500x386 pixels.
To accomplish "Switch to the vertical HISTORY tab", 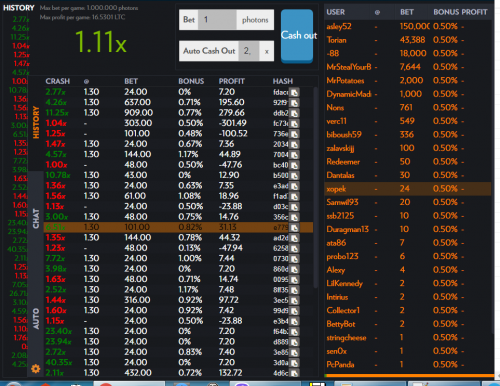I will [36, 122].
